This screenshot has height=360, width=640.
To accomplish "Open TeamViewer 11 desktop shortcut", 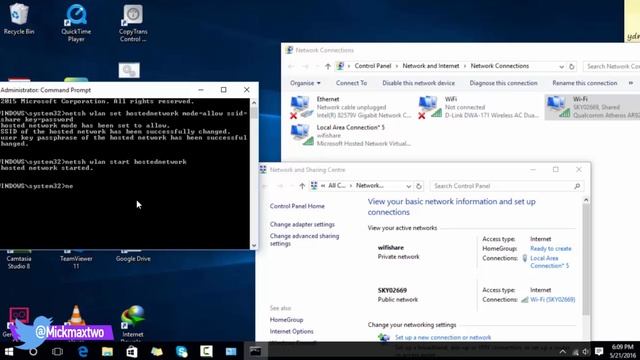I will point(76,260).
